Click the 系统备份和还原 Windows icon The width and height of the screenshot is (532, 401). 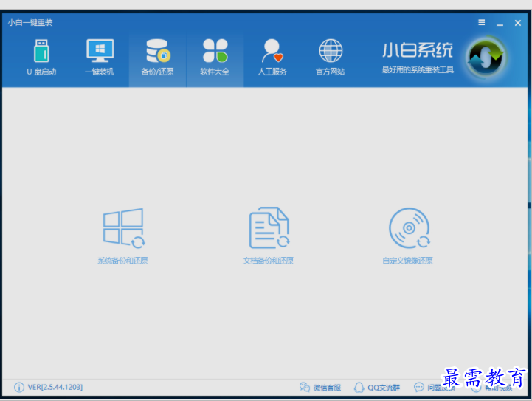point(124,228)
